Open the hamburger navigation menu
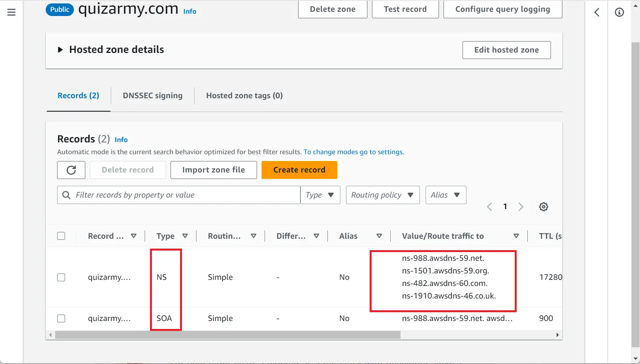This screenshot has width=640, height=364. pyautogui.click(x=11, y=12)
